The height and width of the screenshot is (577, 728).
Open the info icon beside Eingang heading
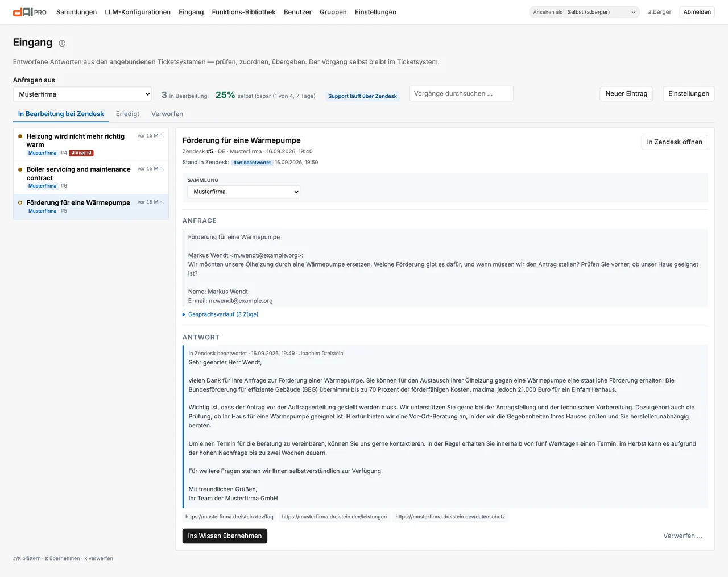(62, 43)
